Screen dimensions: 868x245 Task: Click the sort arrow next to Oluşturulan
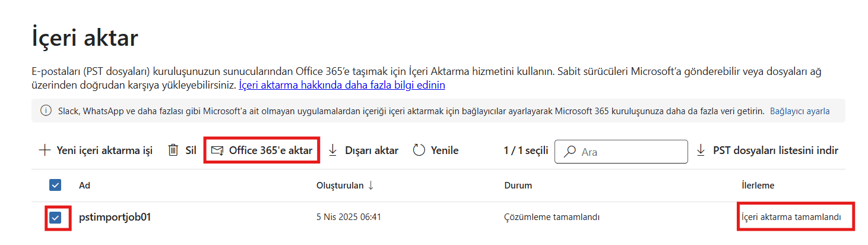pos(370,185)
